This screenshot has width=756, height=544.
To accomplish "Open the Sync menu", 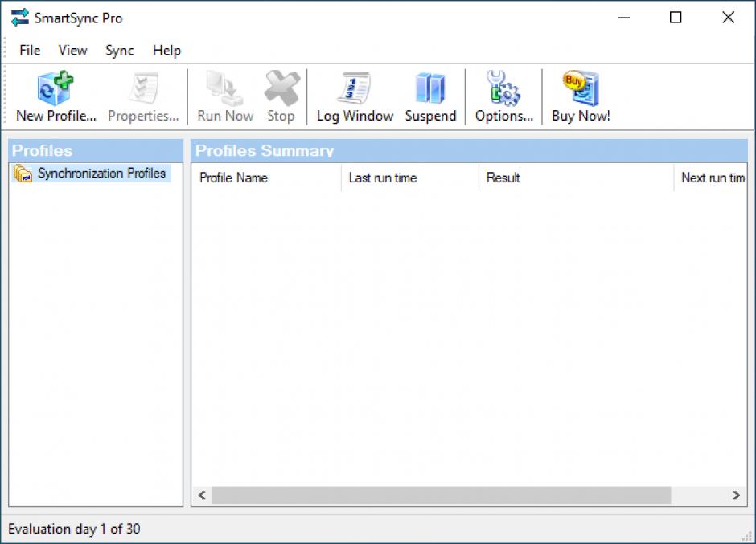I will click(x=120, y=50).
